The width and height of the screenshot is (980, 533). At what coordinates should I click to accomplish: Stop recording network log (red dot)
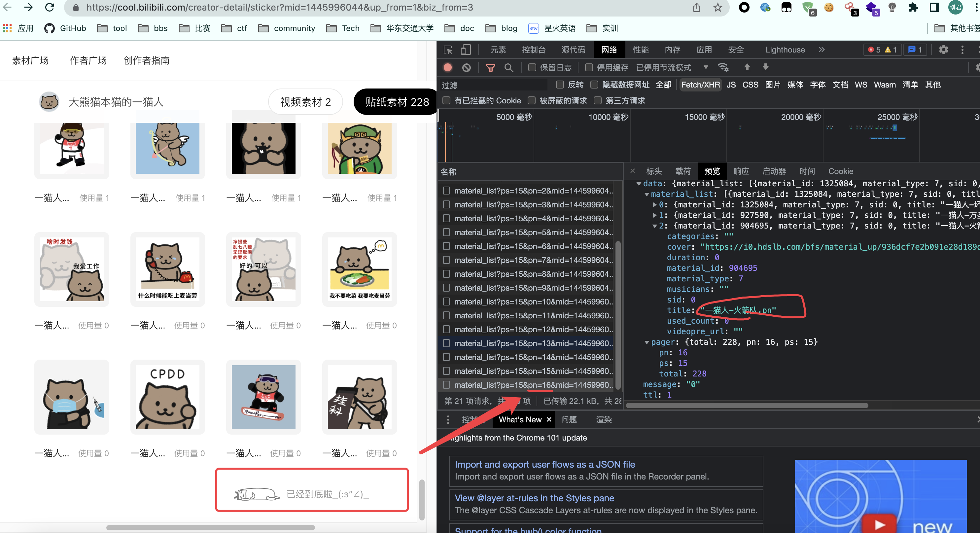pyautogui.click(x=448, y=68)
